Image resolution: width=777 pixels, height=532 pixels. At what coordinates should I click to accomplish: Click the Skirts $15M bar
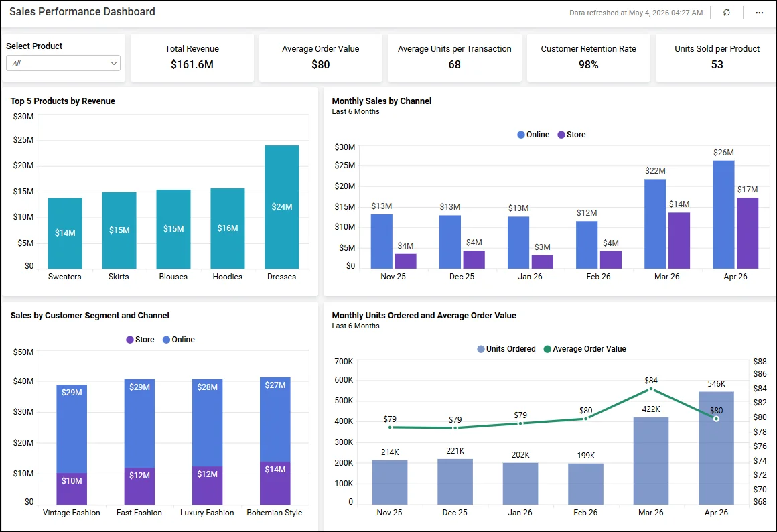[x=119, y=230]
